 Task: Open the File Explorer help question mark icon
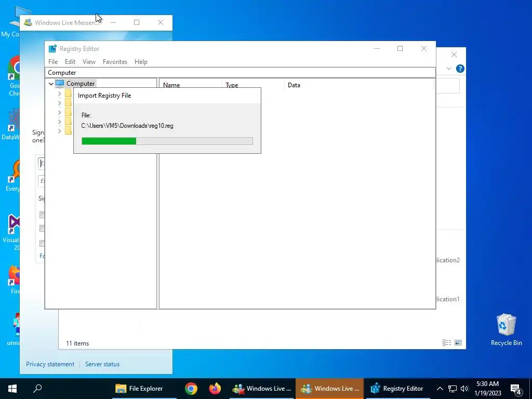click(x=460, y=69)
